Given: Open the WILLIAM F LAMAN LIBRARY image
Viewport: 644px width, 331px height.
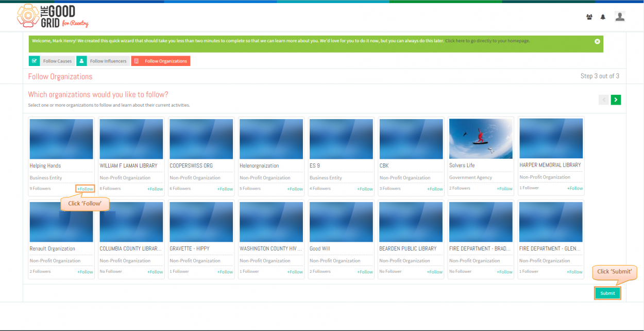Looking at the screenshot, I should pos(131,139).
